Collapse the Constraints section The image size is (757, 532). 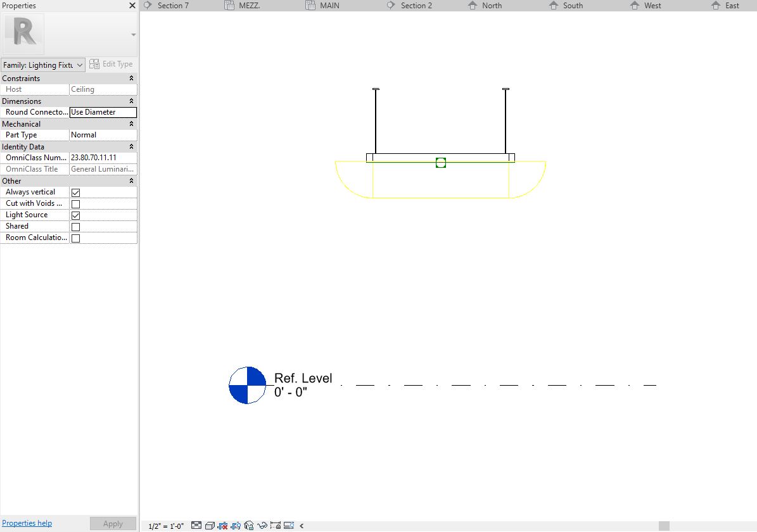pyautogui.click(x=131, y=78)
